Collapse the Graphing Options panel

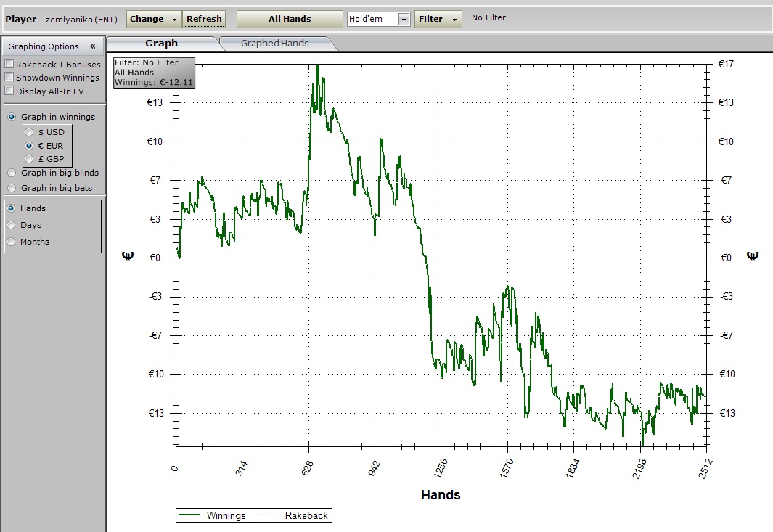(92, 46)
